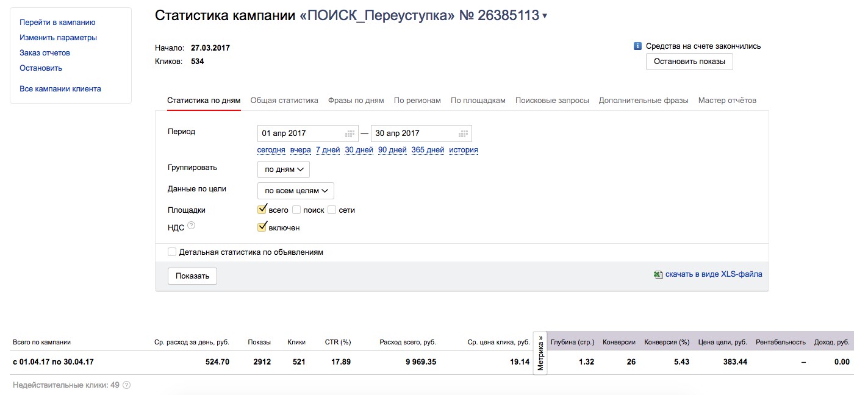Open the «по всем целям» dropdown
The image size is (868, 395).
296,191
